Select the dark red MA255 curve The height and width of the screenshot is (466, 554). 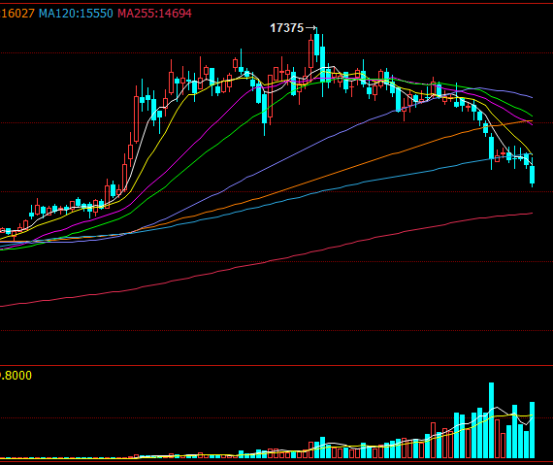[x=269, y=262]
